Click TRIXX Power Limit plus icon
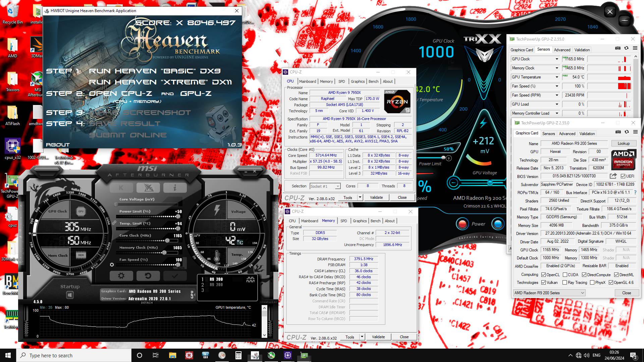Viewport: 644px width, 362px height. click(449, 158)
